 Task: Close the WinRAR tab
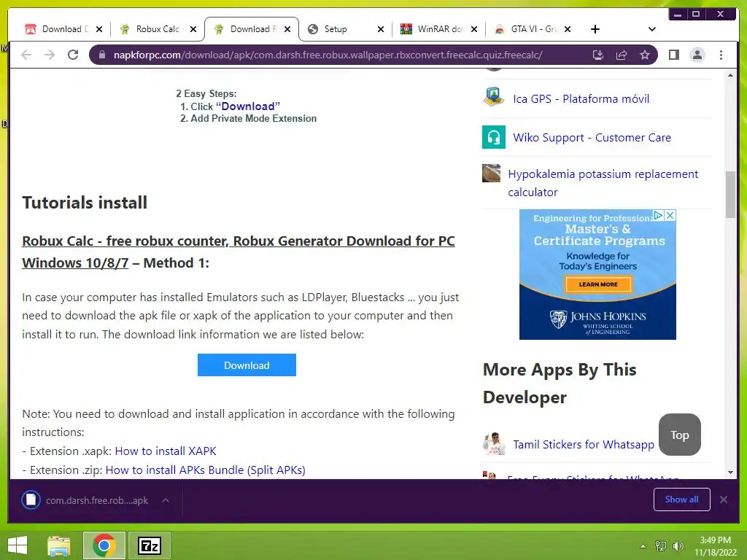click(x=474, y=29)
